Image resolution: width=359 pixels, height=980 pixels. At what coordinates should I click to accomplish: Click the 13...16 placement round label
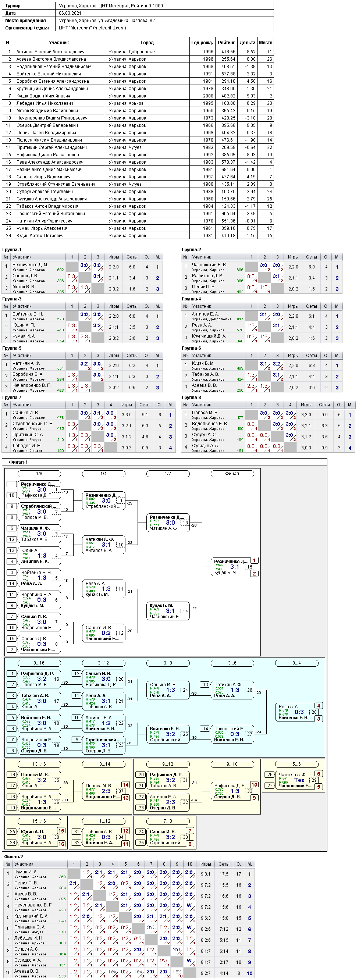39,764
